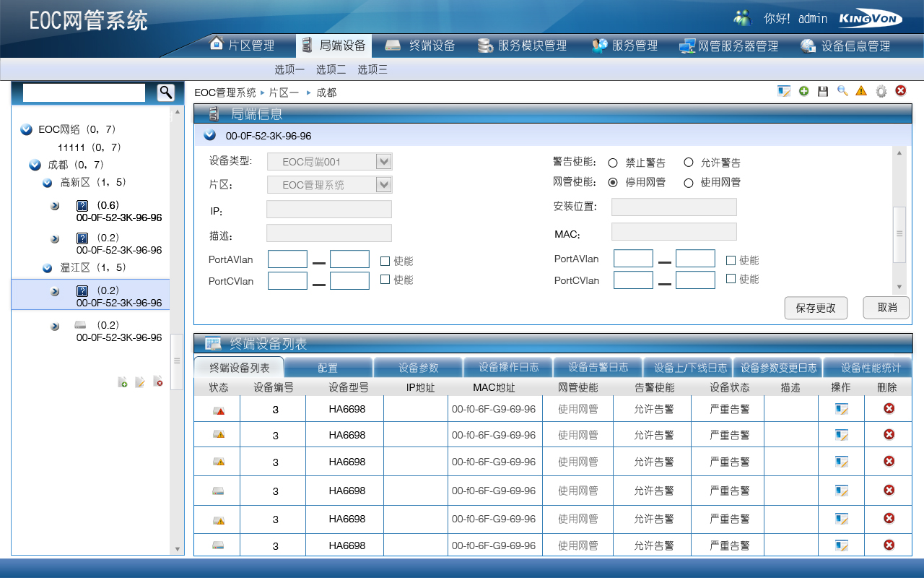Click the green add icon in breadcrumb toolbar
Screen dimensions: 924x578
[x=803, y=91]
